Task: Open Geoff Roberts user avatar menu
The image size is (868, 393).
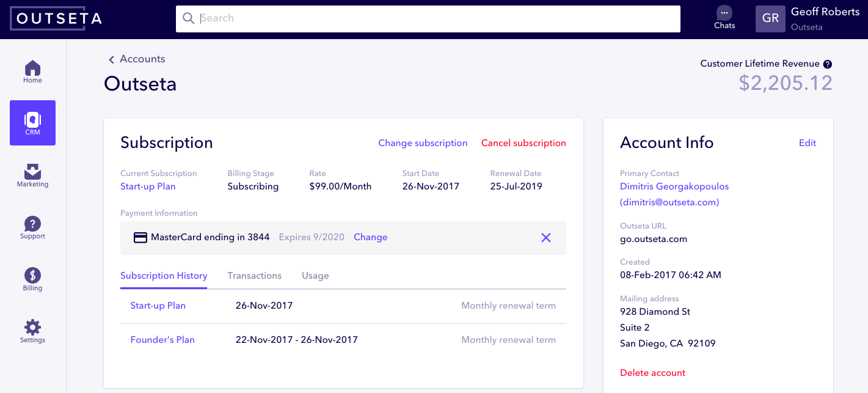Action: (770, 19)
